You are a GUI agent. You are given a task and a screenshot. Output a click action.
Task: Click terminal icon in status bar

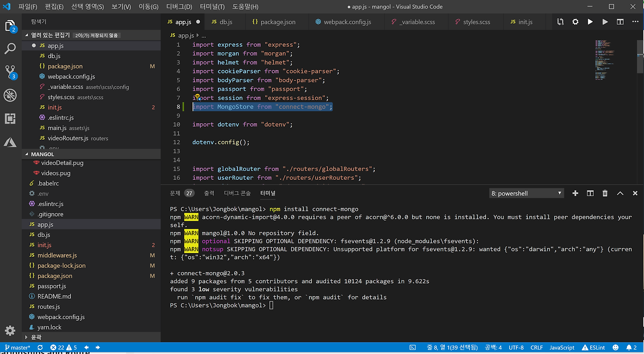click(x=413, y=347)
